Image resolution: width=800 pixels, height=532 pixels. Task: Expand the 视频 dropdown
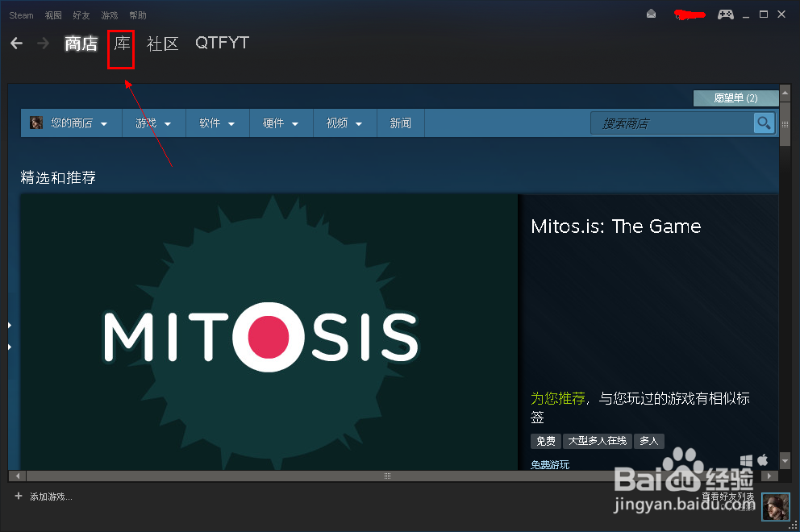click(345, 123)
